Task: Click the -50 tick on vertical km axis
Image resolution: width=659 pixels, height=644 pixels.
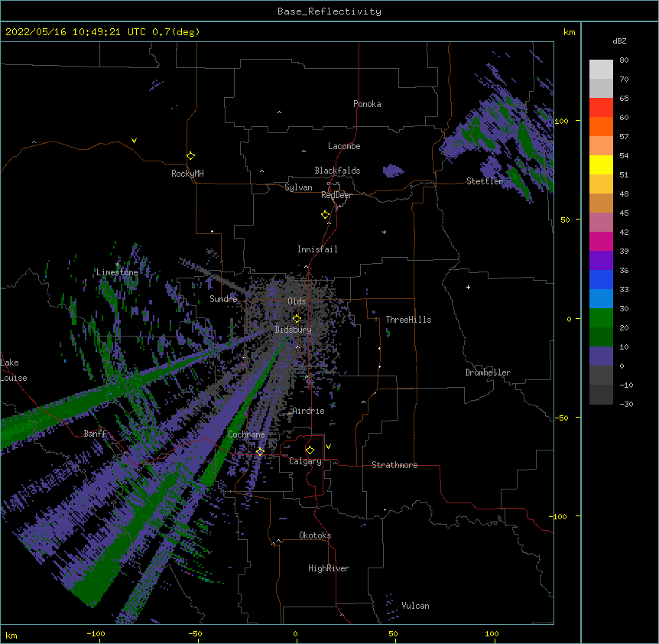Action: pos(561,418)
